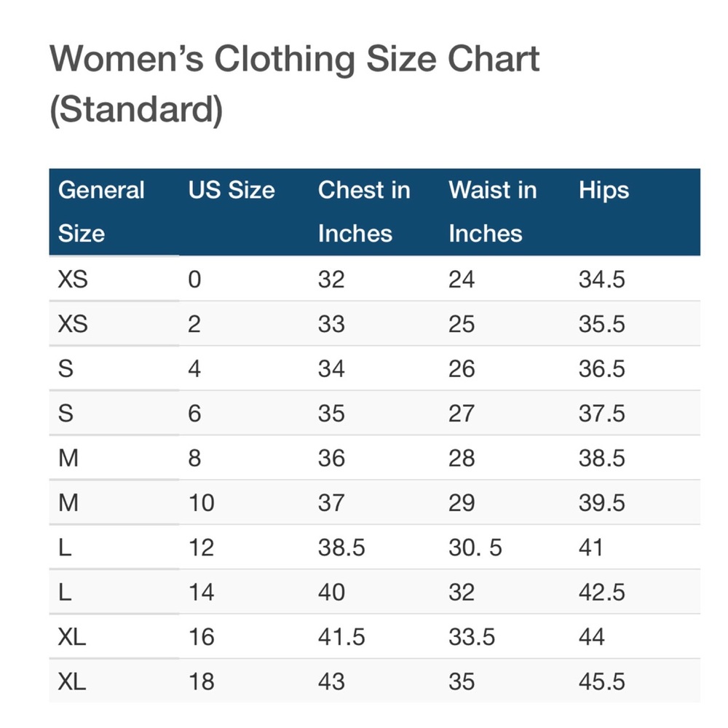728x728 pixels.
Task: Select the hips value 42.5
Action: click(x=601, y=593)
